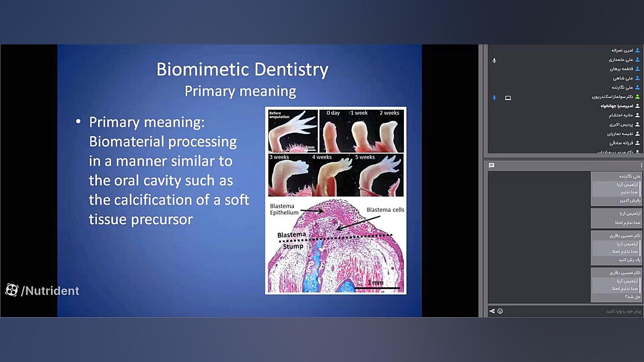Viewport: 644px width, 362px height.
Task: Open the chat panel icon
Action: (x=491, y=165)
